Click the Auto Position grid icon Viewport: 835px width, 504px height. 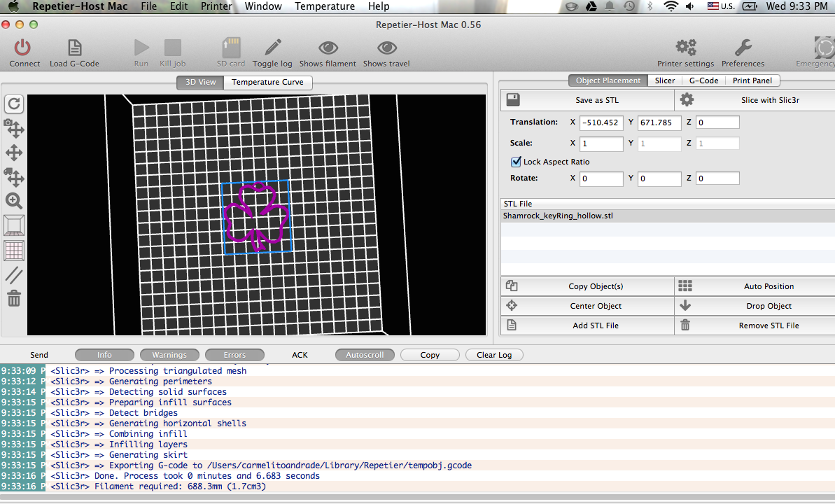(685, 286)
